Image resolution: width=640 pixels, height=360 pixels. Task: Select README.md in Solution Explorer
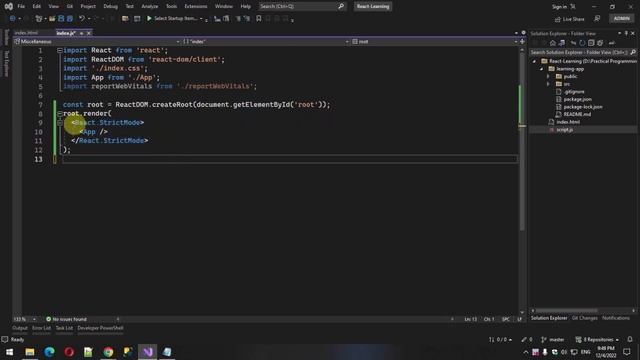577,114
